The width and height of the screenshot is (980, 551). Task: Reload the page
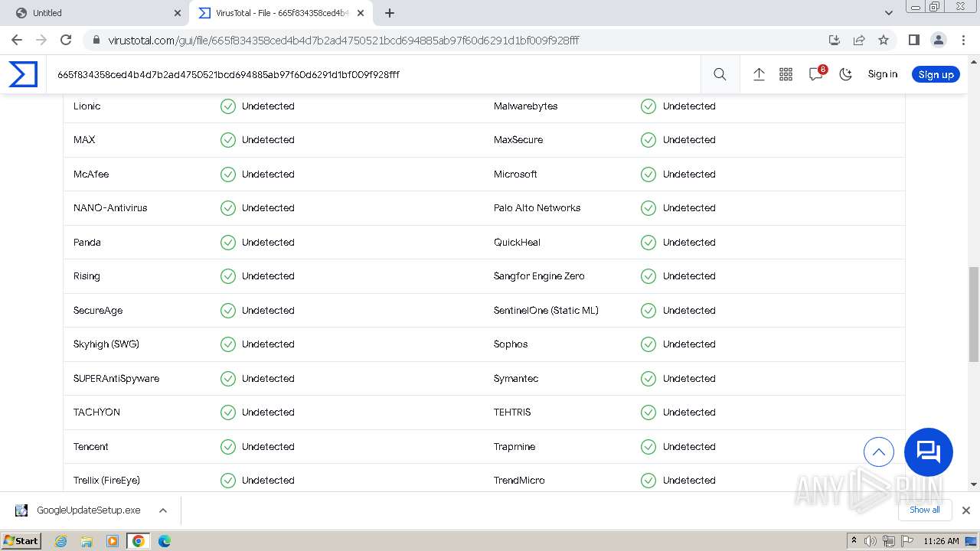click(x=66, y=40)
